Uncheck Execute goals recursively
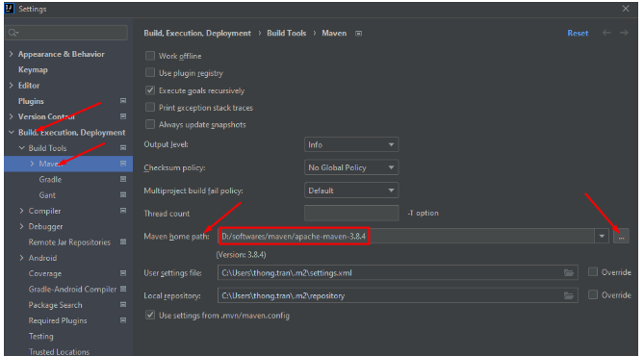 150,89
